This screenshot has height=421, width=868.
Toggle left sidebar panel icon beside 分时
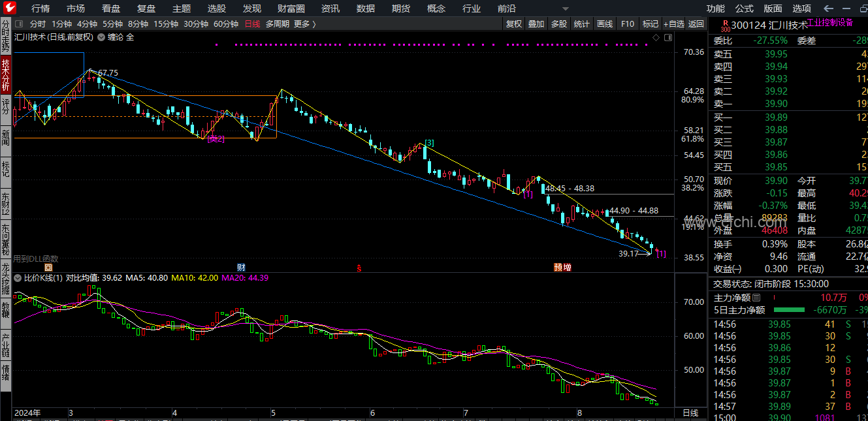point(18,24)
